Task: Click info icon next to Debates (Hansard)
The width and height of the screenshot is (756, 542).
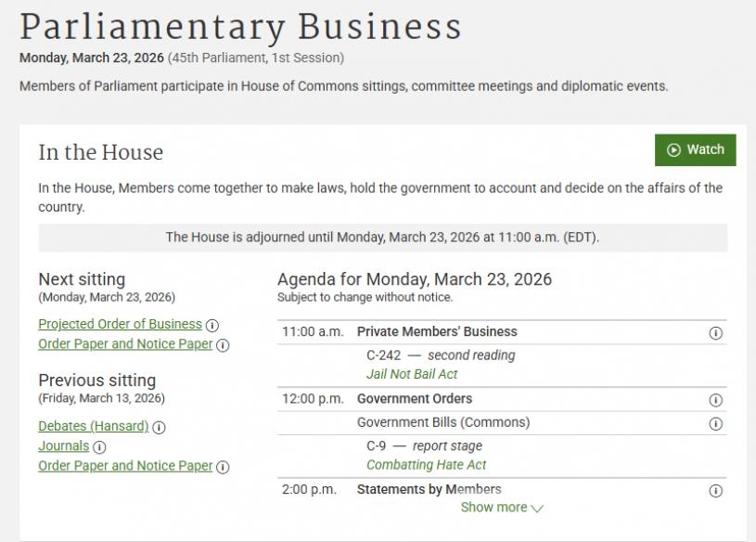Action: 160,427
